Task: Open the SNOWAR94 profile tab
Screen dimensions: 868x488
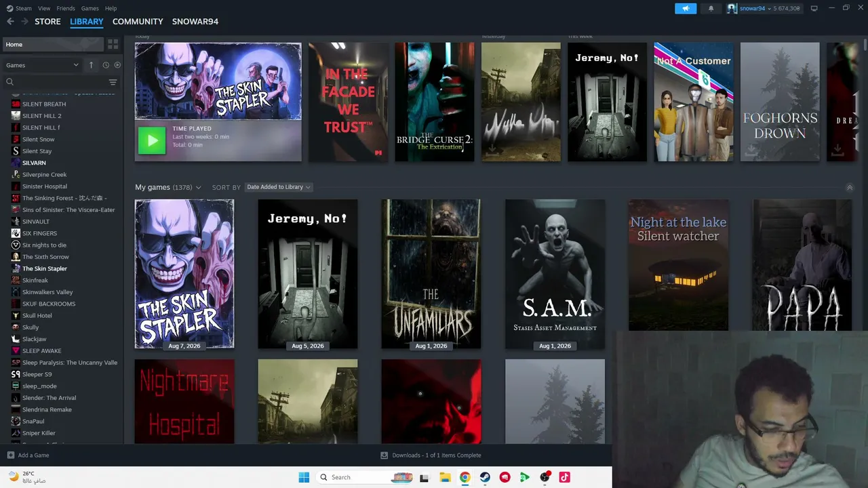Action: pos(195,22)
